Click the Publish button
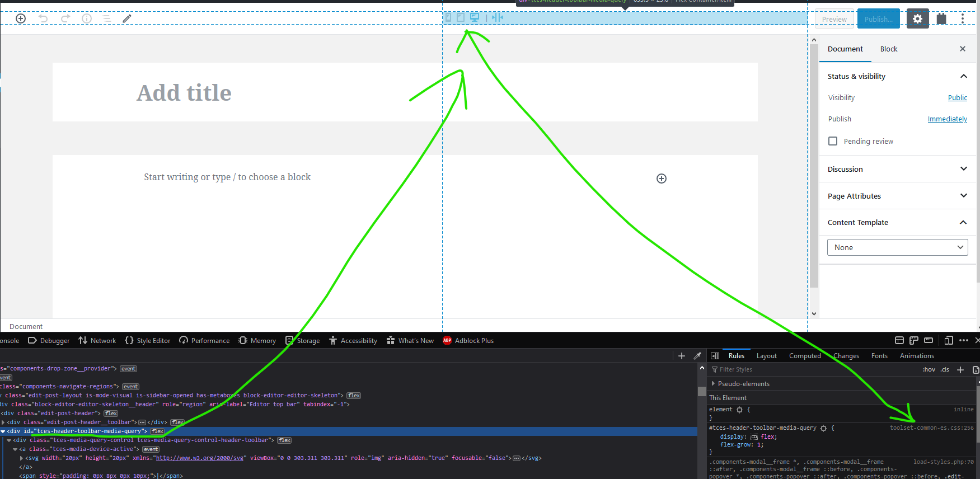 [x=879, y=19]
